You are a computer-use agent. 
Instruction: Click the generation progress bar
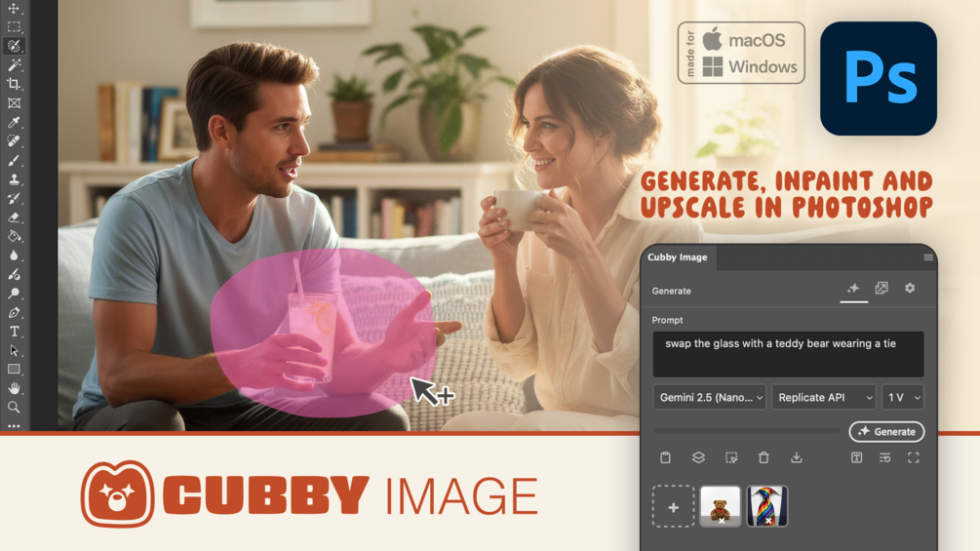746,431
